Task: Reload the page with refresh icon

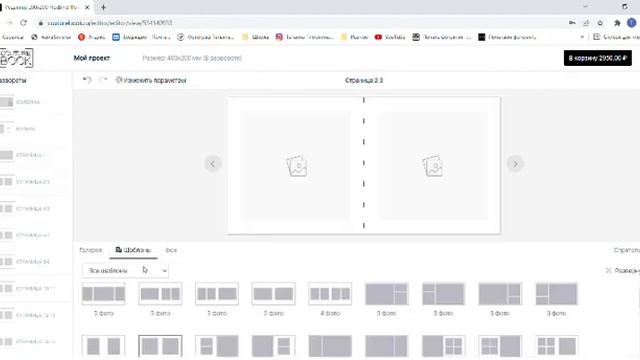Action: click(24, 23)
